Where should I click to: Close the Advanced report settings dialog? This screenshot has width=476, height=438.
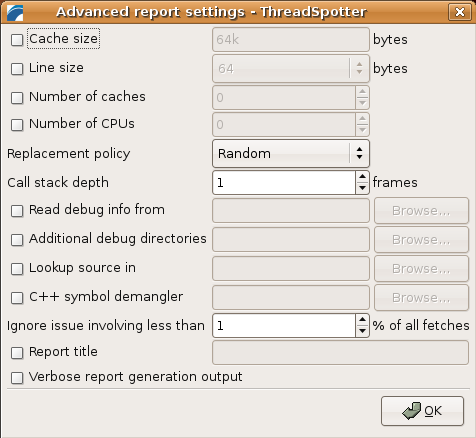[460, 12]
